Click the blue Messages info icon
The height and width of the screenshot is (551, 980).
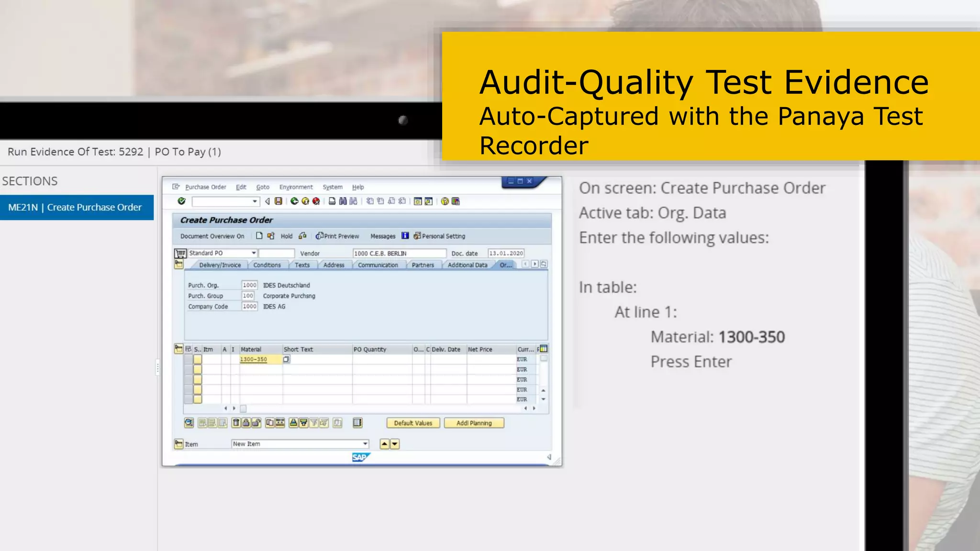coord(405,236)
